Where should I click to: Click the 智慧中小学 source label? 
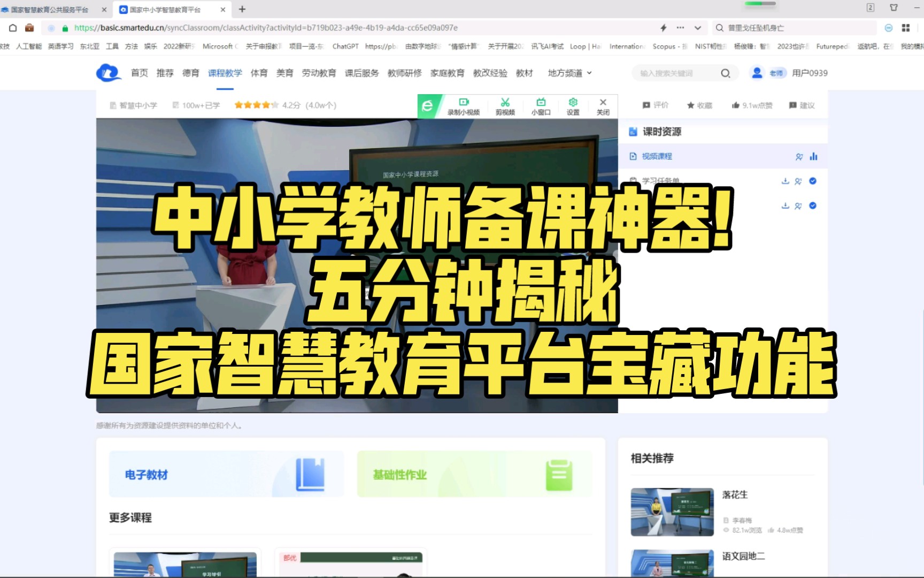point(134,105)
